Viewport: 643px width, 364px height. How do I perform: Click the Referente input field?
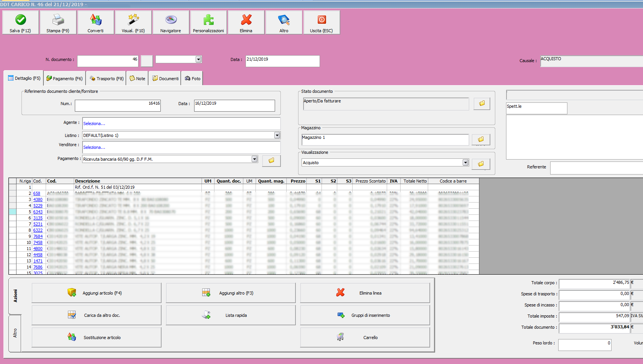tap(596, 168)
